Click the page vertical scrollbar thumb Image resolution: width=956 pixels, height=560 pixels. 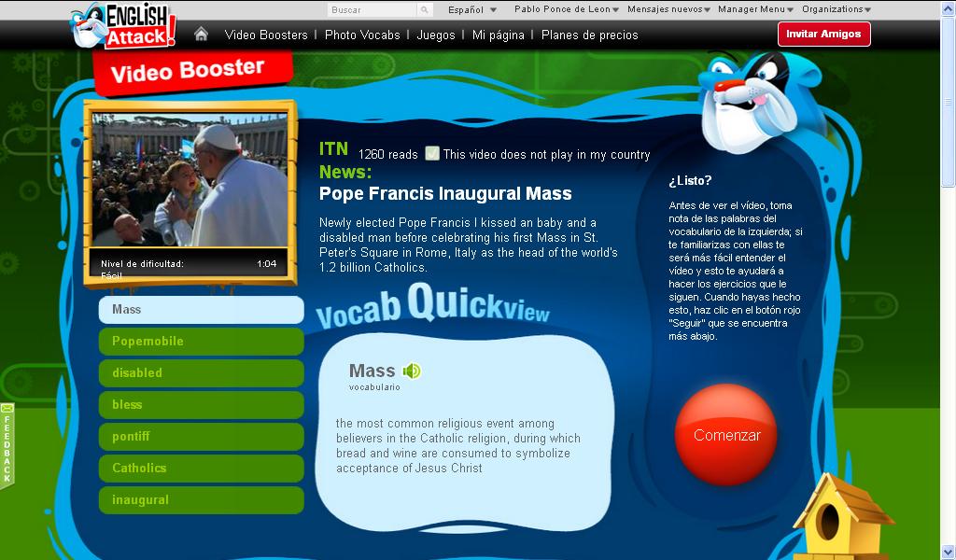coord(949,101)
